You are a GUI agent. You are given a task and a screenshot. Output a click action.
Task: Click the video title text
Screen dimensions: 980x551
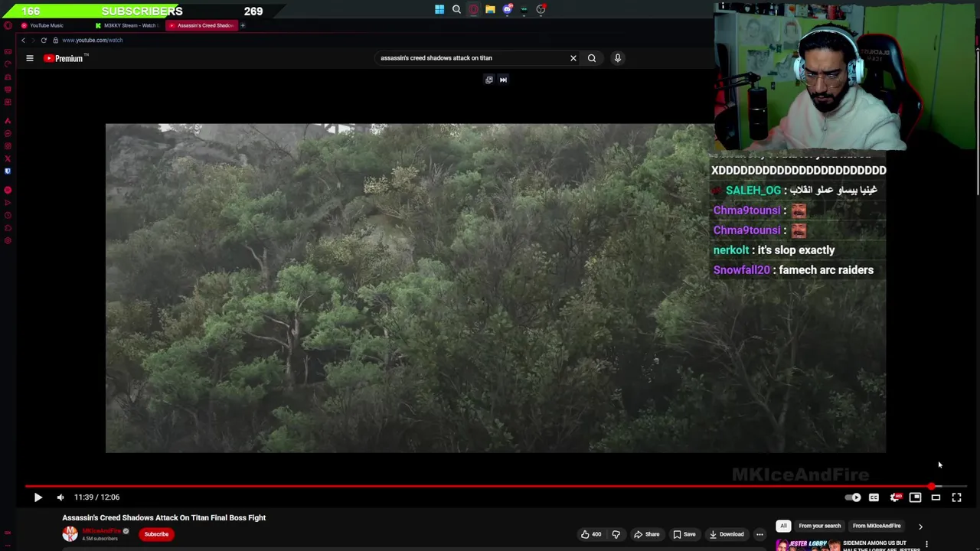(x=164, y=518)
